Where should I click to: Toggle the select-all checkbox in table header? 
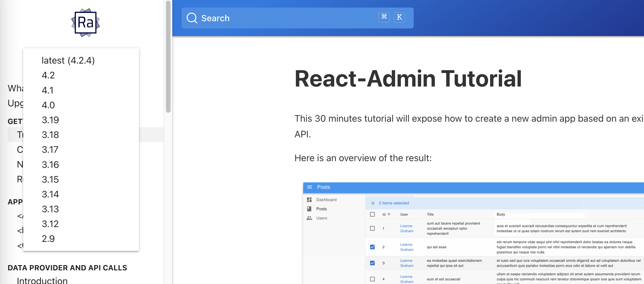coord(372,214)
